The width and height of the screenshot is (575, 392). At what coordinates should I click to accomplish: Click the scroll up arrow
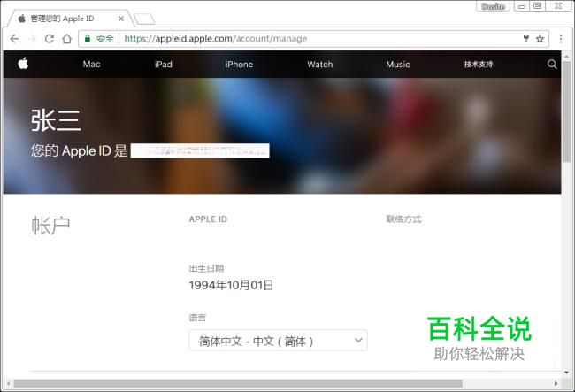point(566,56)
